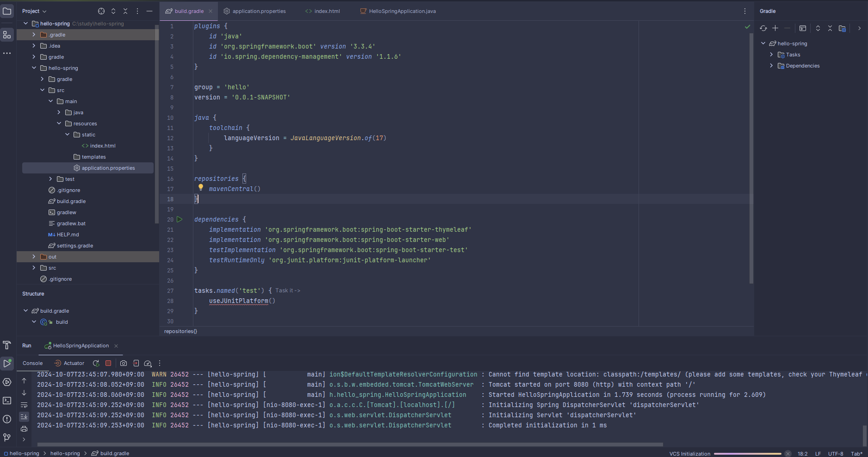Expand all nodes in Gradle panel

pyautogui.click(x=818, y=28)
